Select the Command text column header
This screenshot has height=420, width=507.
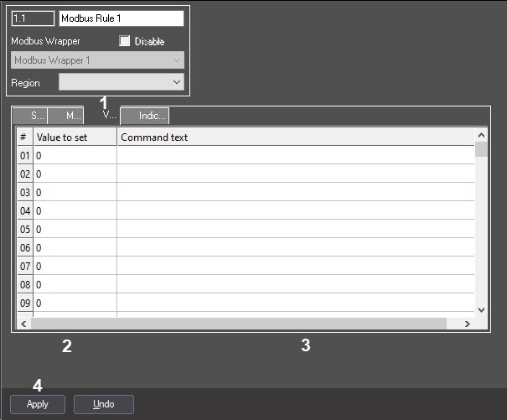coord(296,137)
